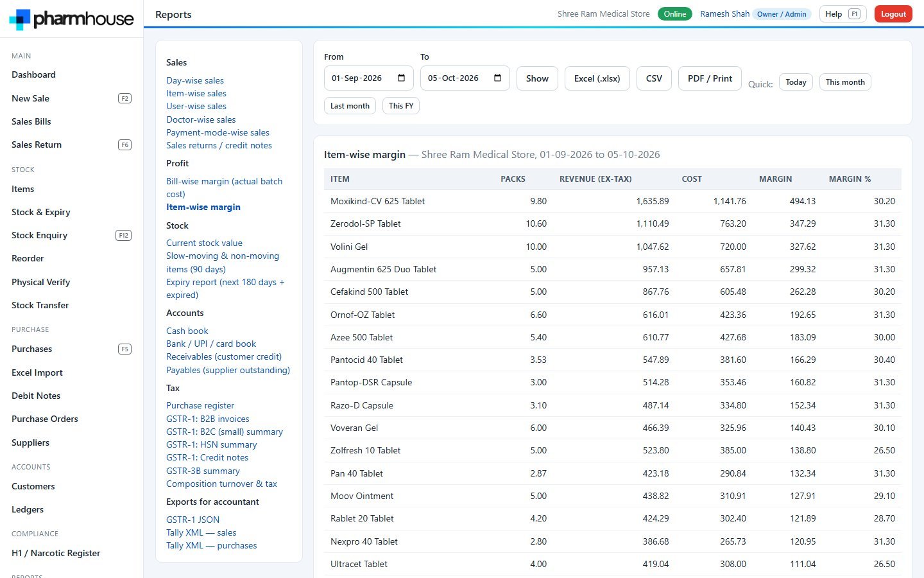This screenshot has width=924, height=578.
Task: Open Dashboard from the sidebar
Action: pos(33,74)
